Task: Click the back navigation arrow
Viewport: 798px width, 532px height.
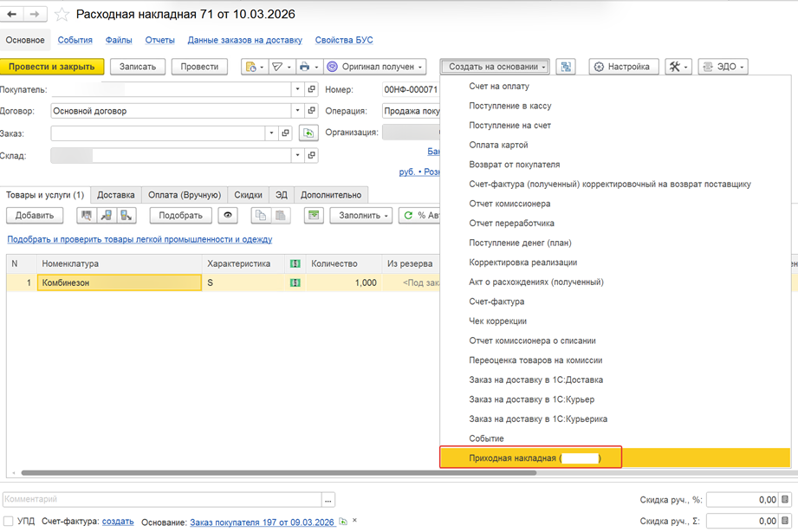Action: 13,15
